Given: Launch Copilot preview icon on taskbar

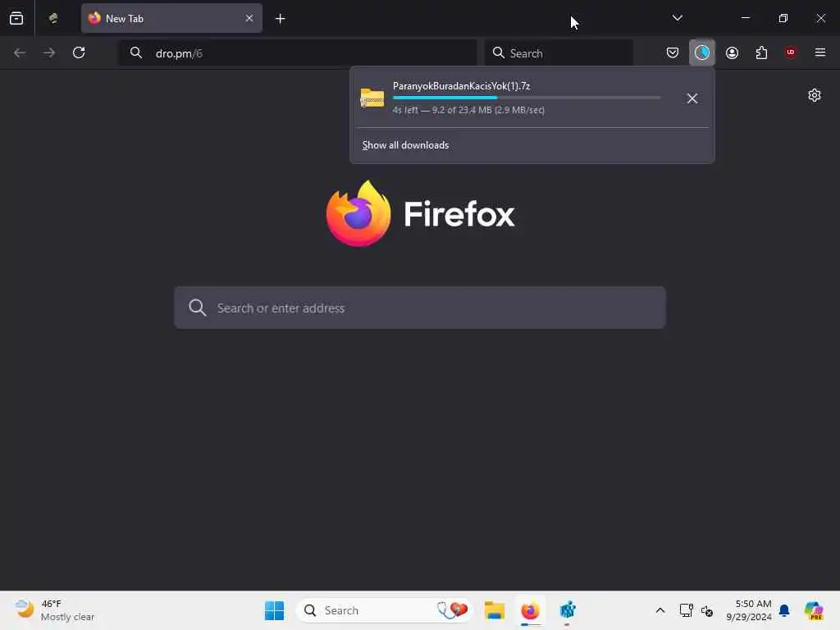Looking at the screenshot, I should [814, 610].
